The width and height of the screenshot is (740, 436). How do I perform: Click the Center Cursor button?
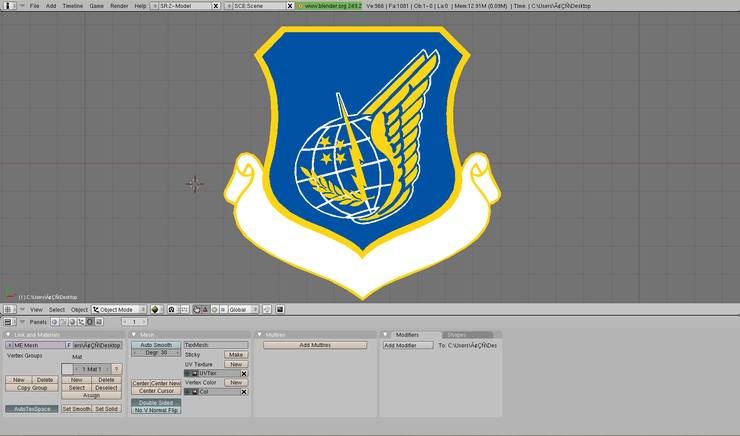coord(156,391)
